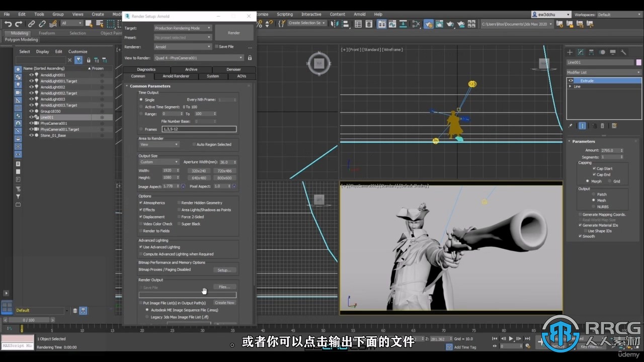
Task: Click the pink object color swatch
Action: coord(639,62)
